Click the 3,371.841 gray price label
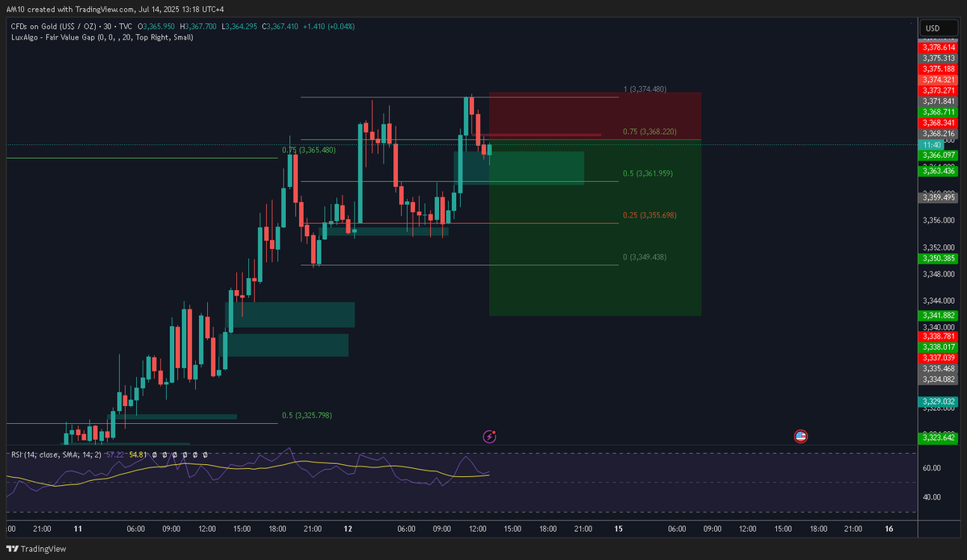This screenshot has width=967, height=560. 940,101
